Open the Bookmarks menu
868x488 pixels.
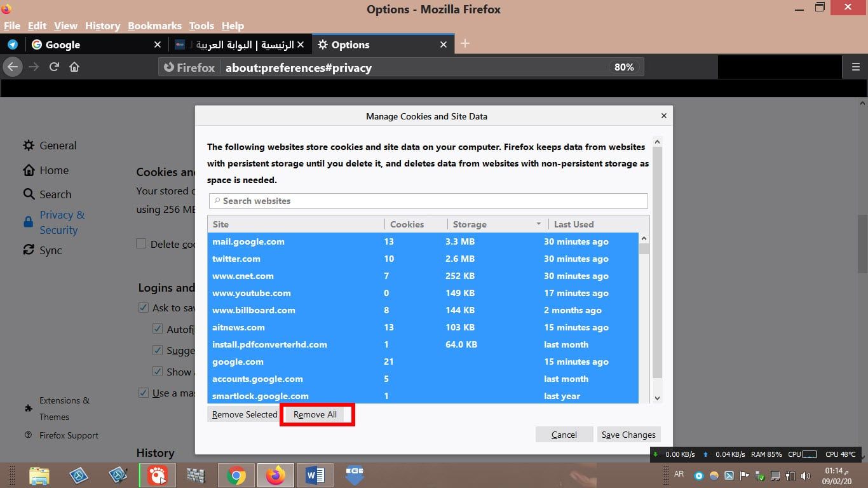(x=154, y=26)
